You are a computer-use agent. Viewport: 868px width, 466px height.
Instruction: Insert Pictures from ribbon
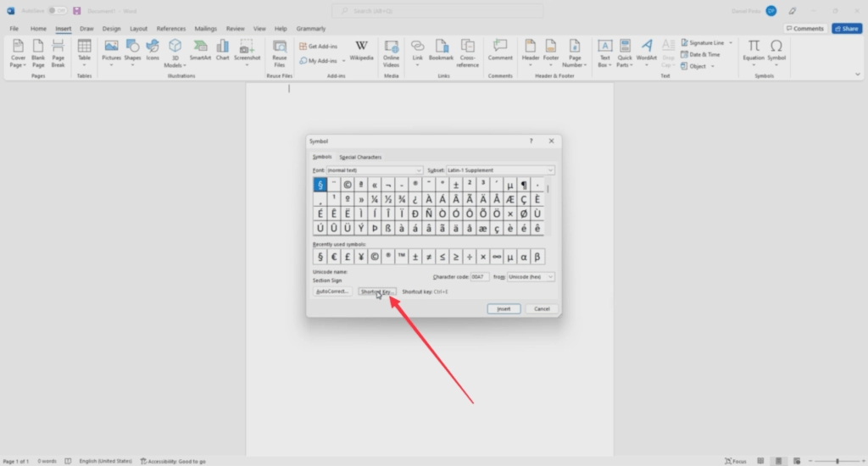click(111, 53)
